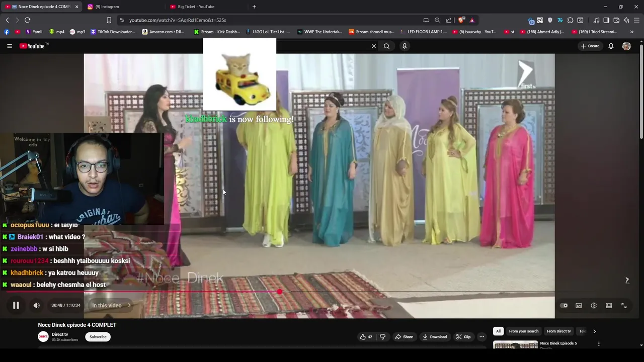The image size is (644, 362).
Task: Open the browser main hamburger menu
Action: click(636, 20)
